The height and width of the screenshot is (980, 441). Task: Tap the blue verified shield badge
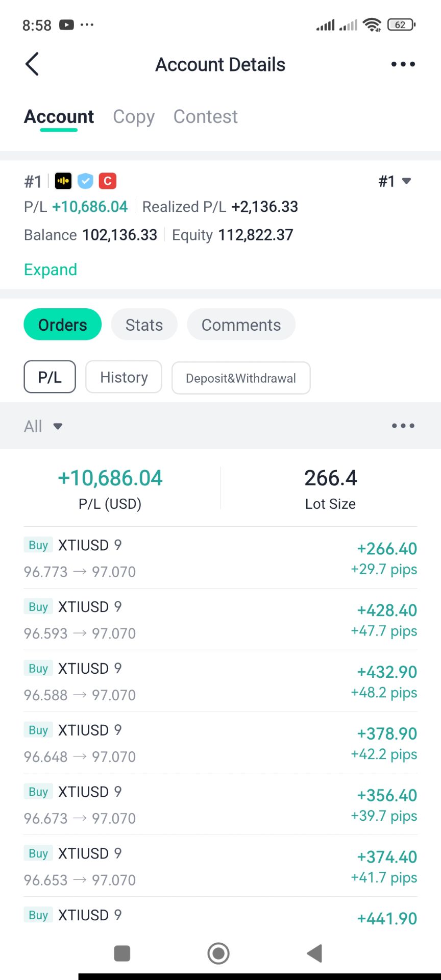(85, 181)
